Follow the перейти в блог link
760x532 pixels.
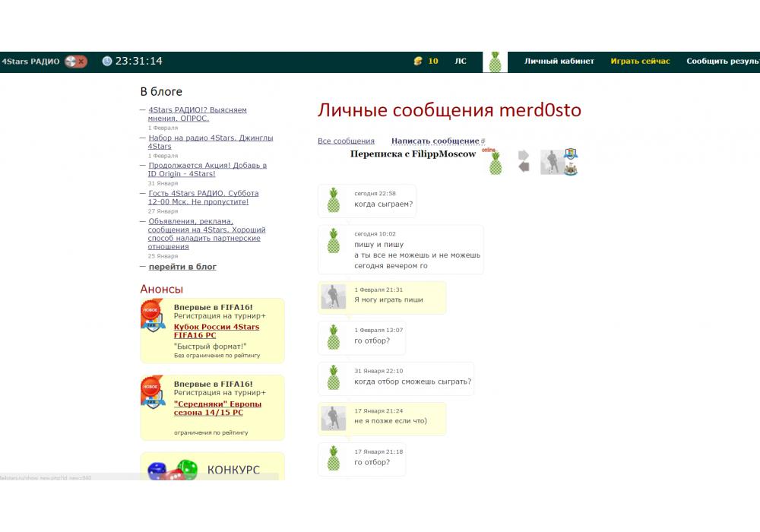tap(182, 267)
